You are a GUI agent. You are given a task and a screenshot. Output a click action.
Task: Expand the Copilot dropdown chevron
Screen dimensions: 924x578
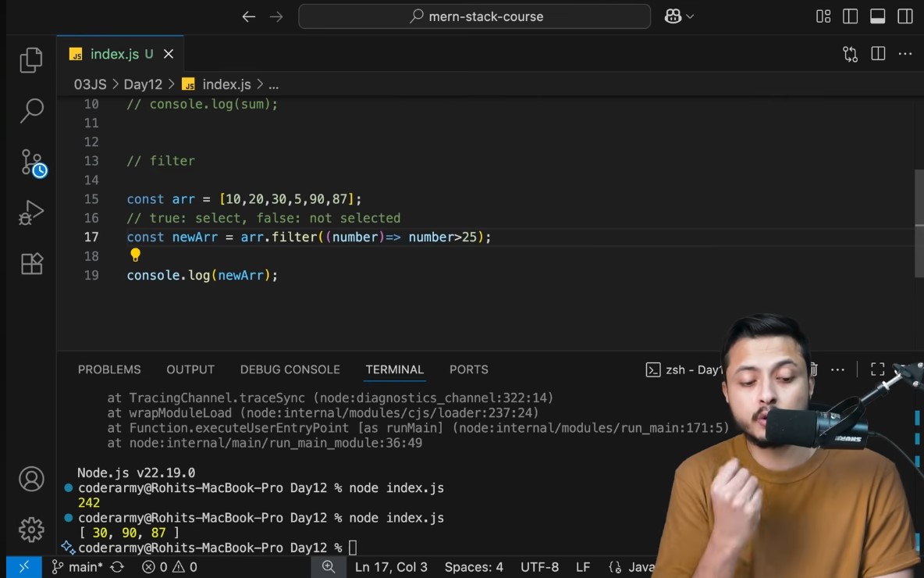[690, 16]
